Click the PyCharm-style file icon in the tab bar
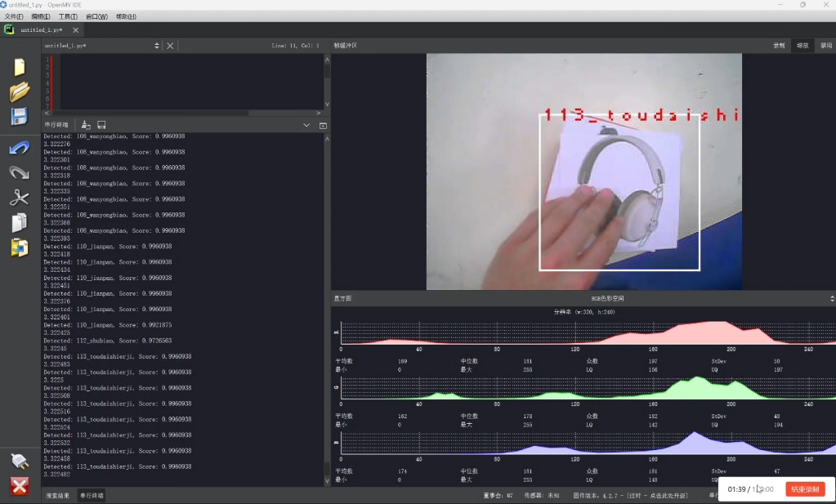This screenshot has height=504, width=836. (x=9, y=30)
